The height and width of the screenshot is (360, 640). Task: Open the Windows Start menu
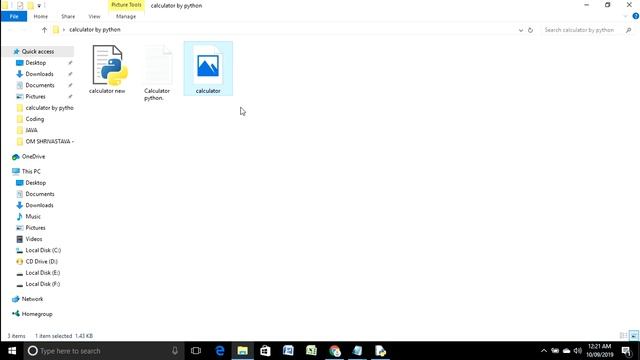pyautogui.click(x=12, y=351)
